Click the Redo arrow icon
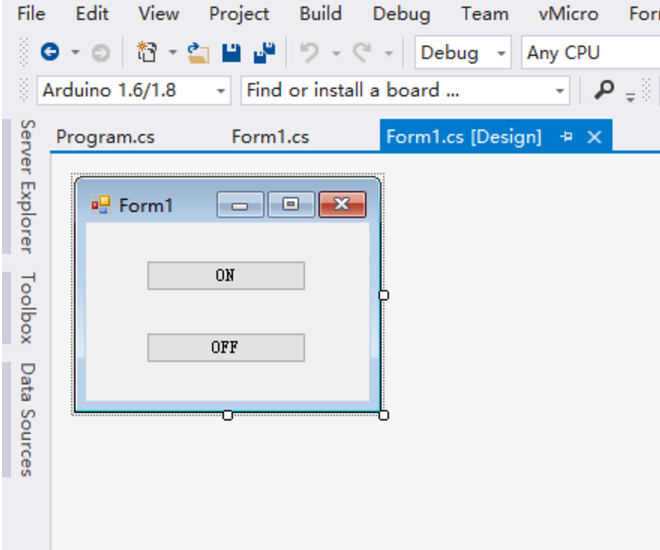 (362, 53)
